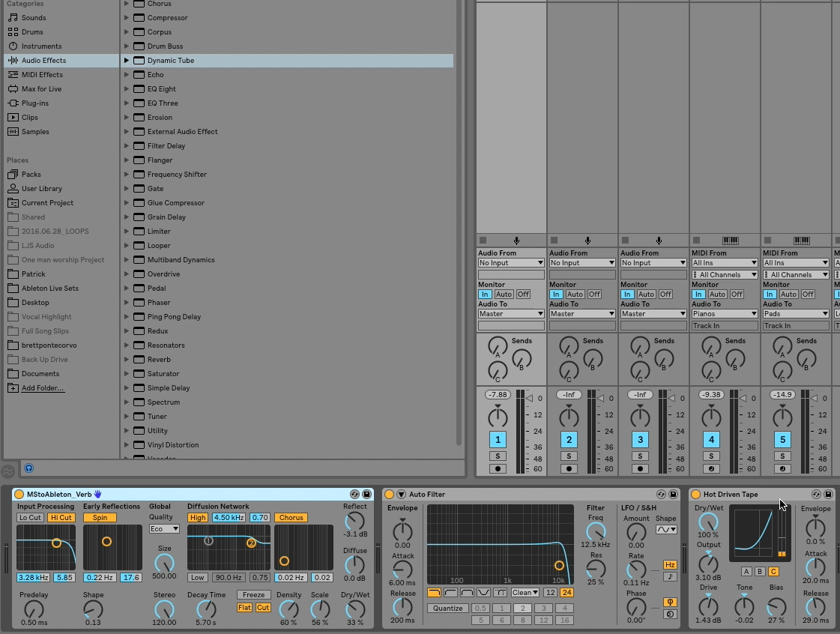Click the track 4 volume value -9.38
This screenshot has height=634, width=840.
tap(711, 394)
